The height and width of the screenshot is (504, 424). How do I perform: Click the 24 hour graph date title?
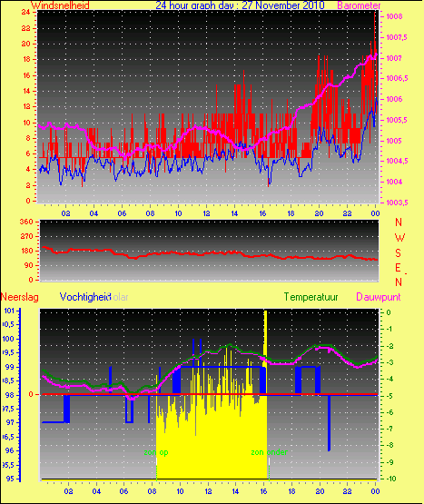[240, 5]
